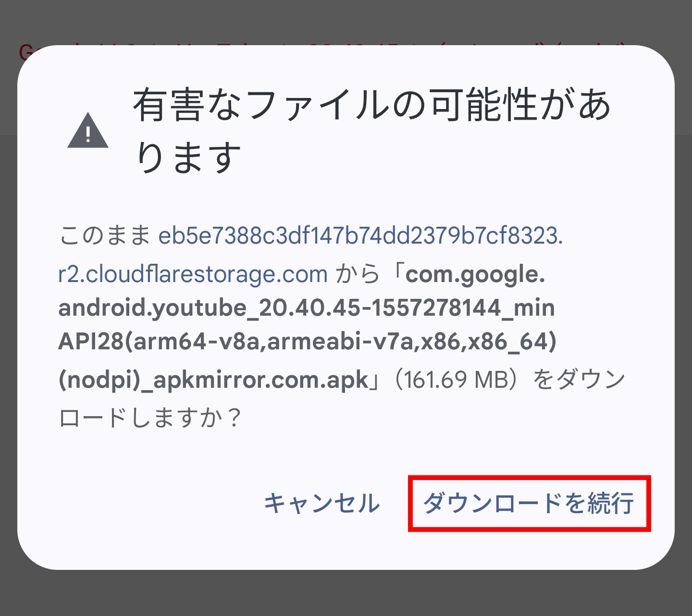Click the android.youtube_20.40.45-1557278144_min line
This screenshot has width=692, height=616.
click(x=307, y=308)
